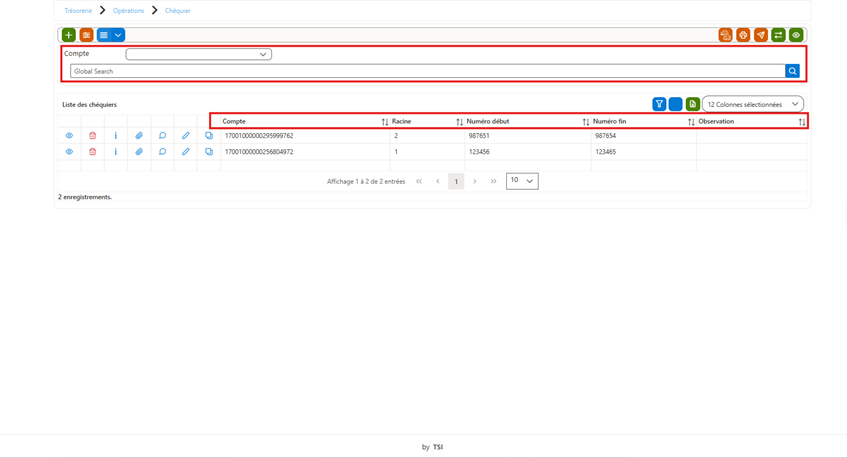Click the blue filter funnel icon
The image size is (847, 458).
(659, 104)
